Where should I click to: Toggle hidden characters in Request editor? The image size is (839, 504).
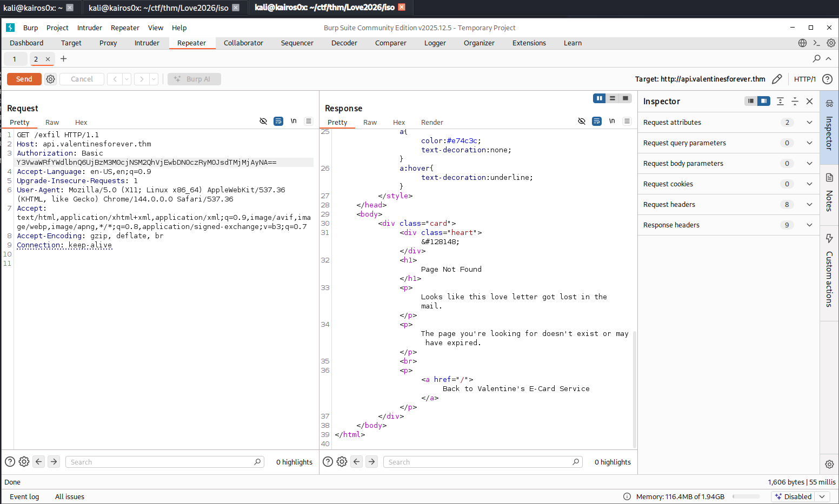[x=263, y=121]
